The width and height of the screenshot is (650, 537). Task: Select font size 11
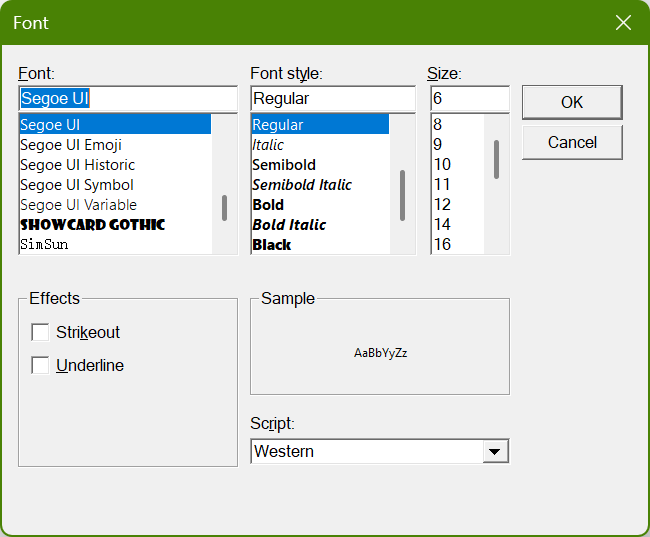(x=458, y=185)
